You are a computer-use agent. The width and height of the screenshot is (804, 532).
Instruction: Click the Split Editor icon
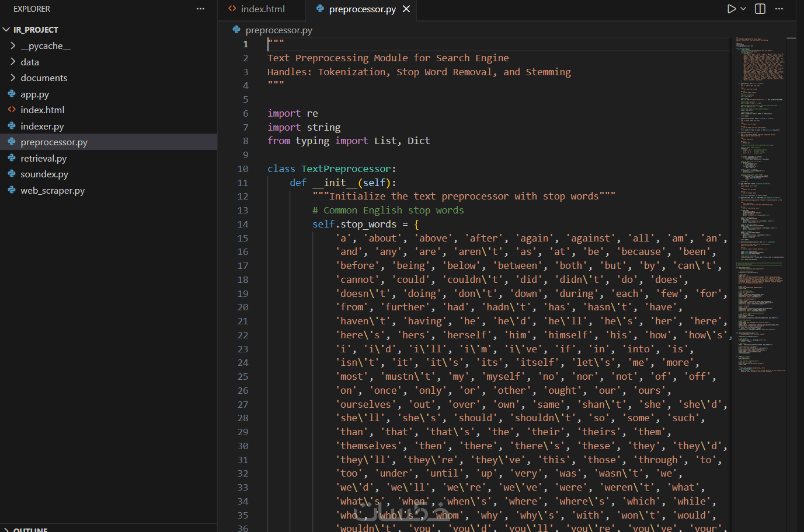pos(760,9)
